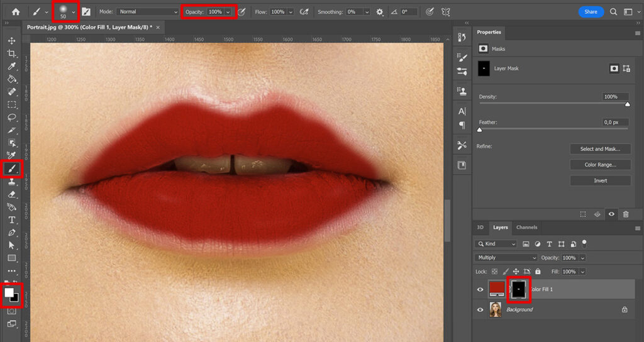Open the Layers panel flyout menu
Screen dimensions: 644x342
coord(638,228)
